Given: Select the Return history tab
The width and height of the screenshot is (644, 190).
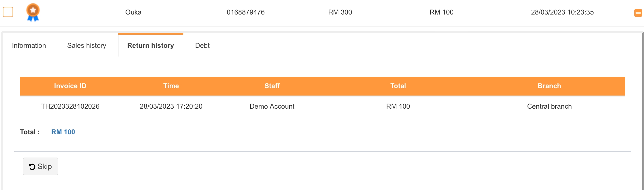Looking at the screenshot, I should (150, 46).
